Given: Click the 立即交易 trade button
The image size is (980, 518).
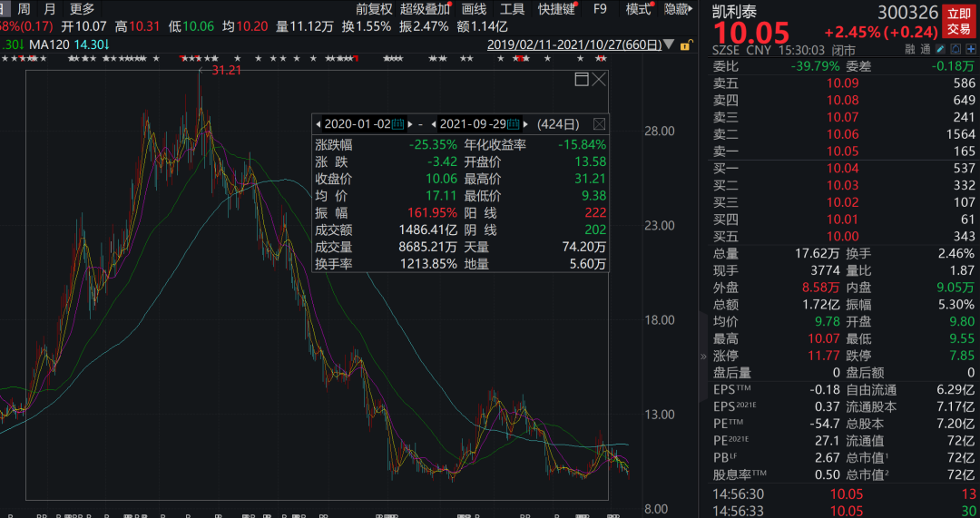Looking at the screenshot, I should click(x=959, y=21).
